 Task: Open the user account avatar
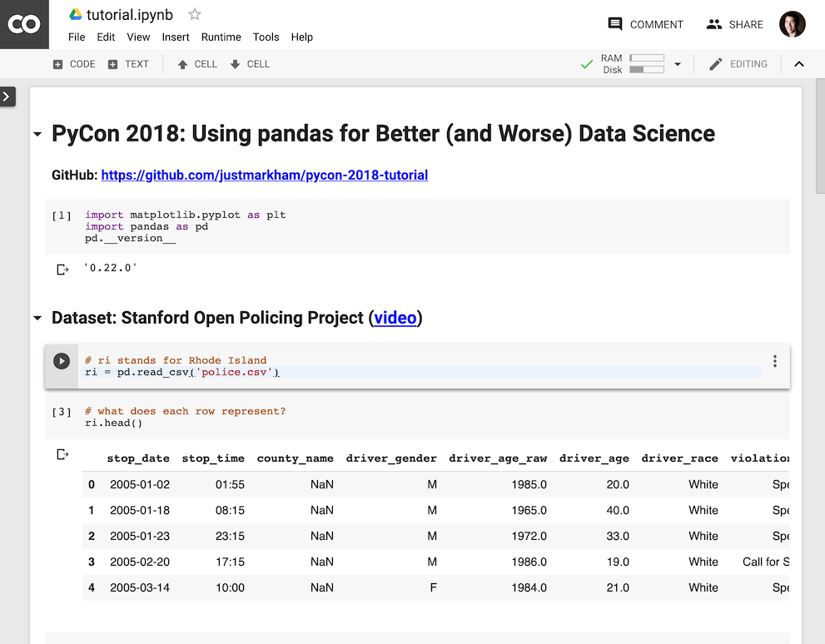click(792, 24)
